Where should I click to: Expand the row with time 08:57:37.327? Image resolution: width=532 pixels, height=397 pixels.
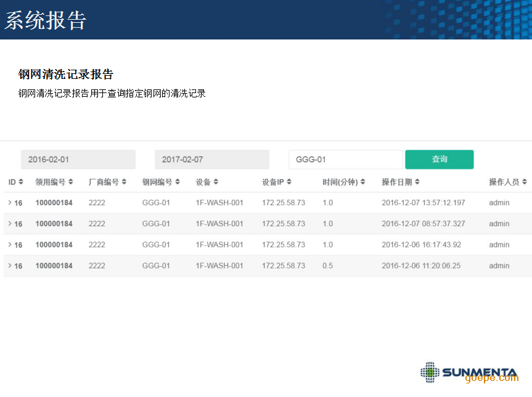point(9,224)
